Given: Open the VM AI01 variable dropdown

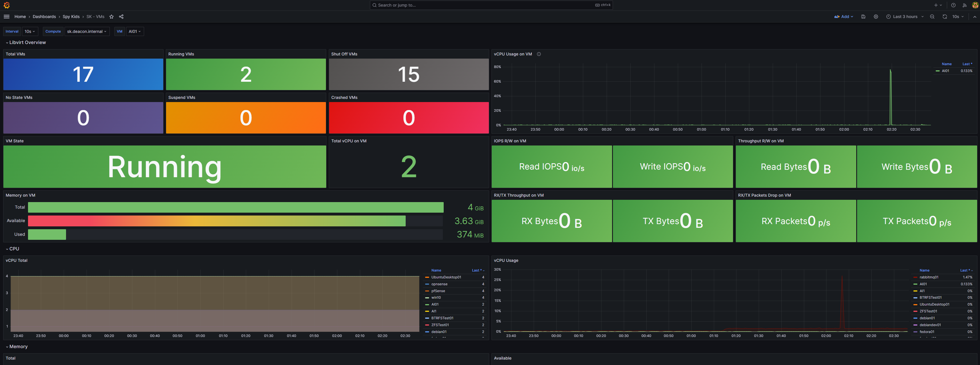Looking at the screenshot, I should point(135,31).
